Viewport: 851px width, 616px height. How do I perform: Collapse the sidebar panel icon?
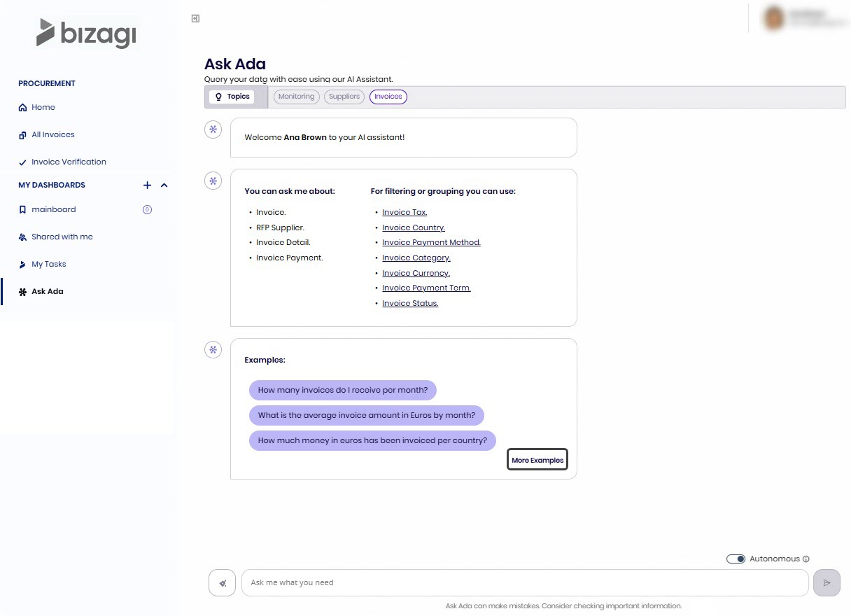(195, 19)
